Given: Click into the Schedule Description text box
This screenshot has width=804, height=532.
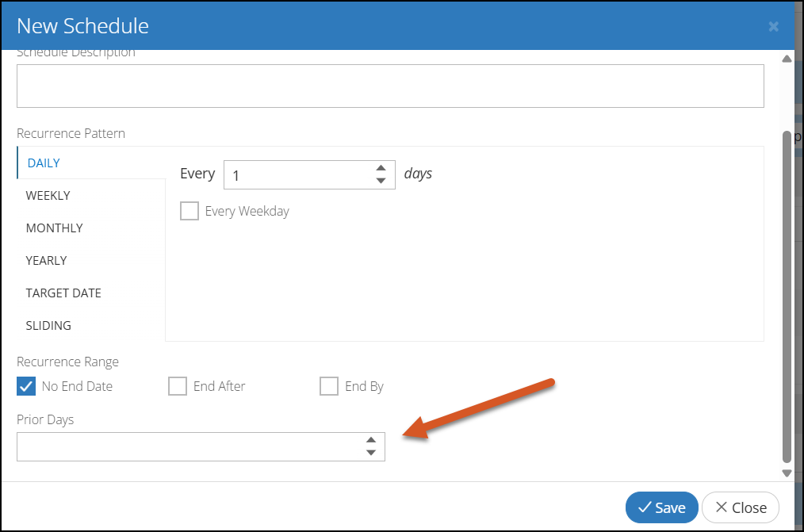Looking at the screenshot, I should click(390, 86).
